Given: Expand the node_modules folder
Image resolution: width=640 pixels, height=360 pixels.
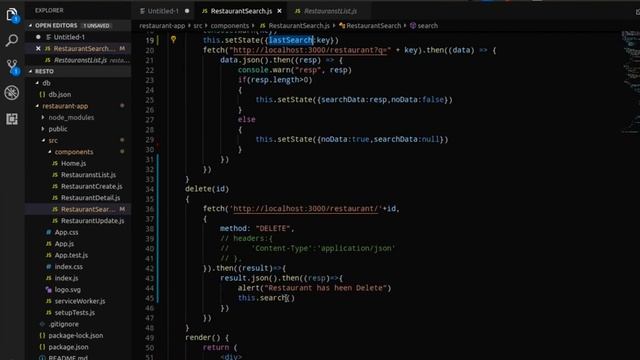Looking at the screenshot, I should [43, 117].
